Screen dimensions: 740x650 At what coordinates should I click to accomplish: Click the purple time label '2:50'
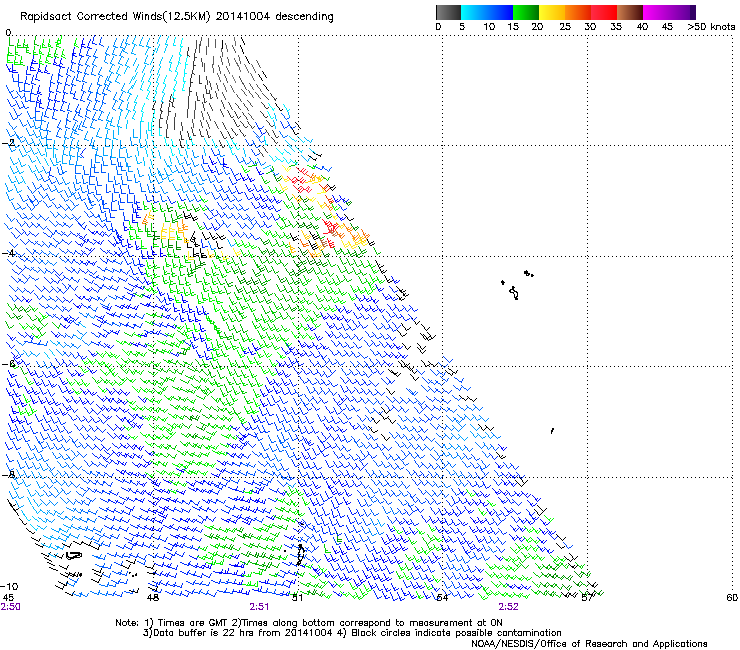click(x=10, y=607)
